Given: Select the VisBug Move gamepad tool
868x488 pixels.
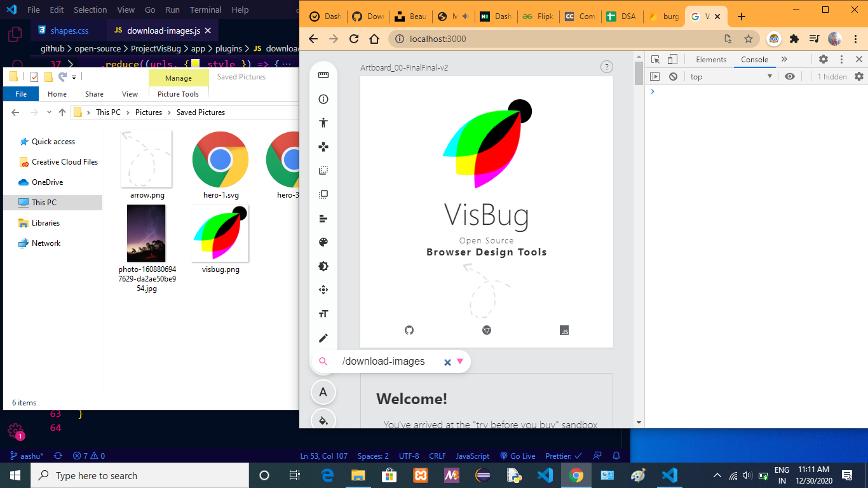Looking at the screenshot, I should point(323,147).
